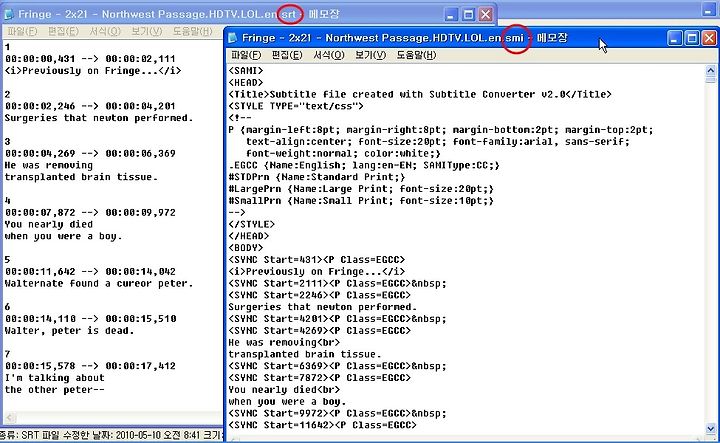
Task: Click the '#SmallPrn {Name:Small Print' line
Action: tap(361, 201)
